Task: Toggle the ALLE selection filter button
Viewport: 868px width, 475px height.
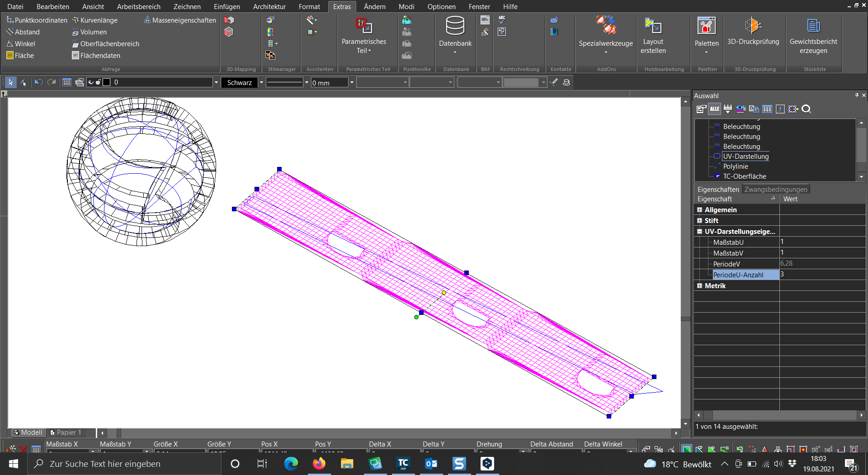Action: click(x=714, y=109)
